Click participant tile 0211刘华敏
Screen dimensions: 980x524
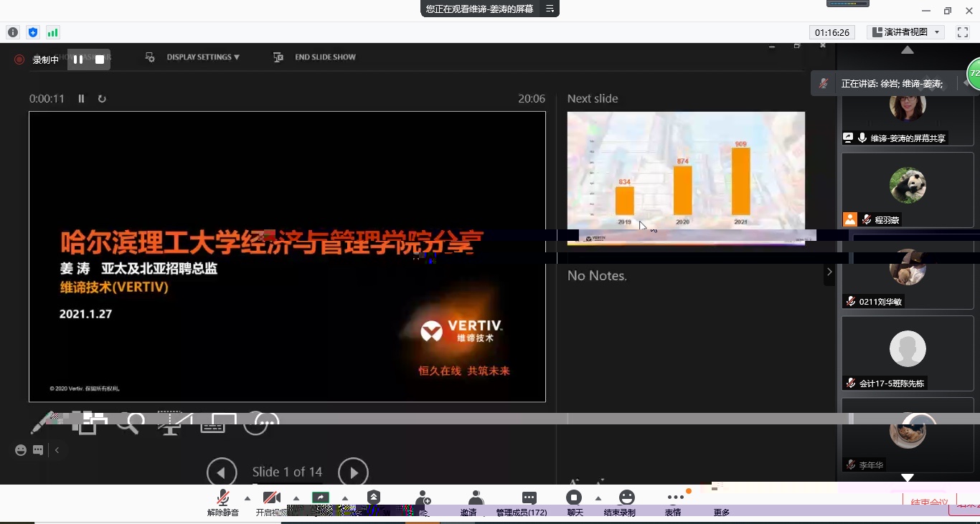pos(908,272)
